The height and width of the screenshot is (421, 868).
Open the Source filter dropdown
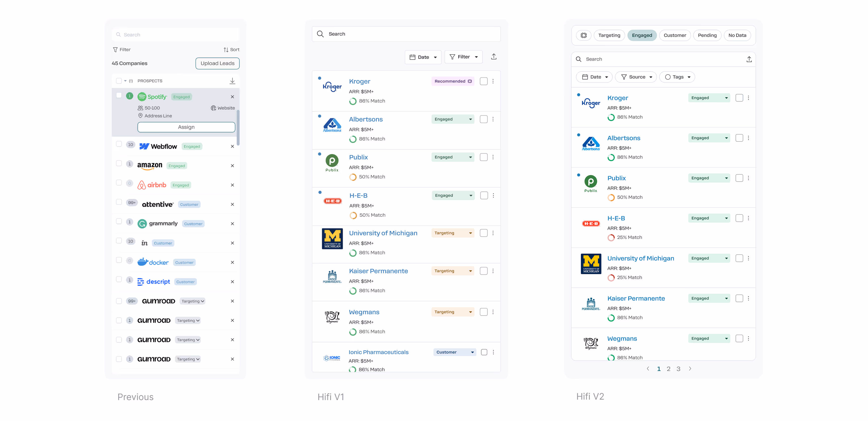[636, 77]
